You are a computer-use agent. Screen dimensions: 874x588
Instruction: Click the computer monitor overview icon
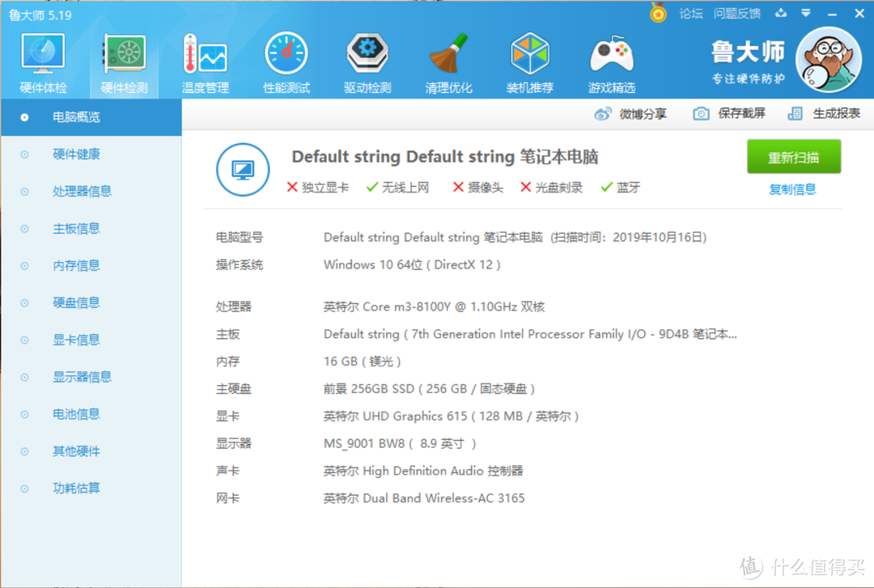click(243, 169)
